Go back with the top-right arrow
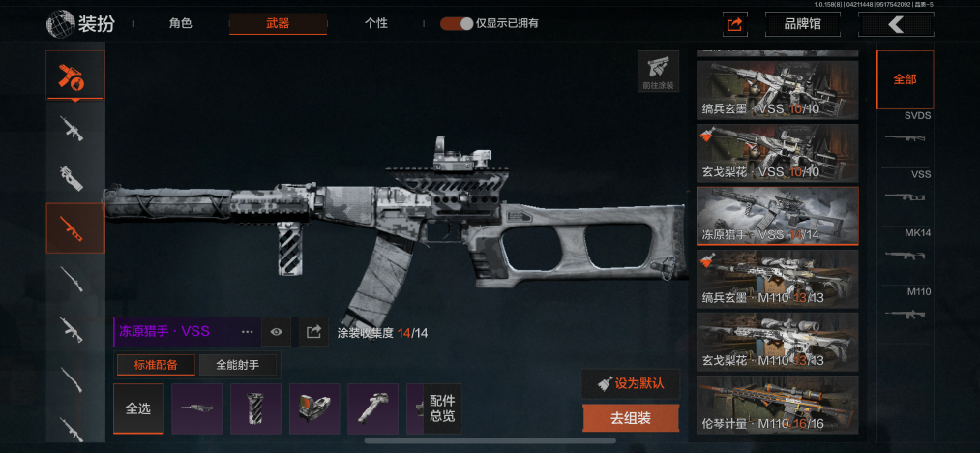The height and width of the screenshot is (453, 980). [896, 24]
